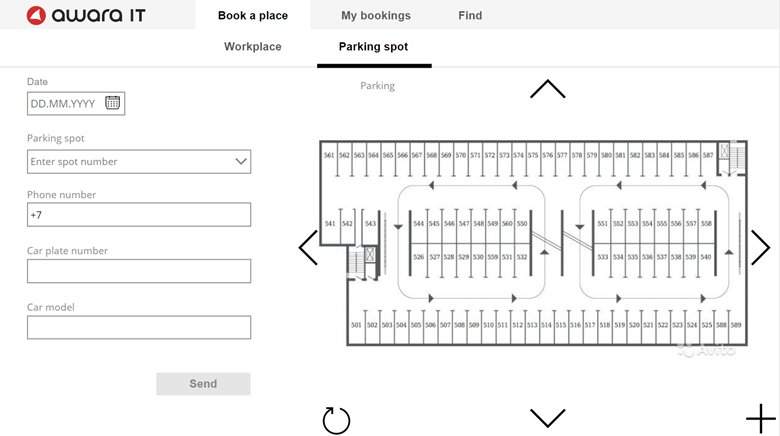Screen dimensions: 780x436
Task: Open the My bookings tab
Action: (x=376, y=15)
